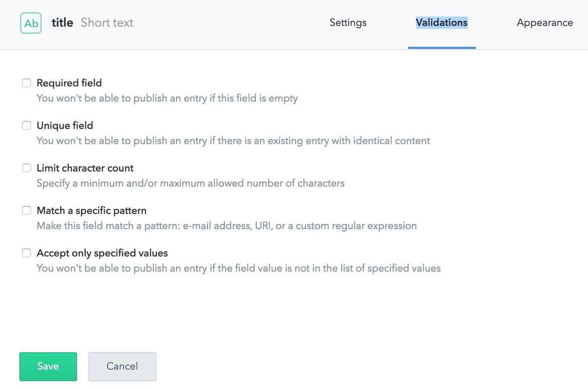Click the green Save button

coord(48,366)
